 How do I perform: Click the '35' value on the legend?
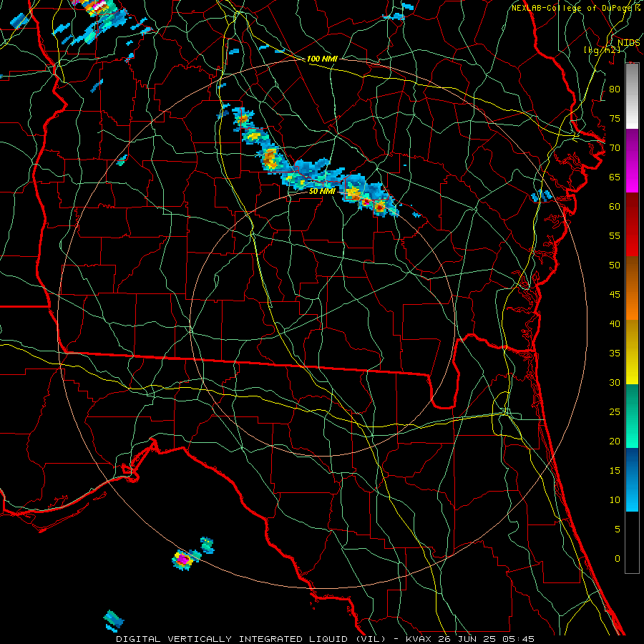pos(615,353)
